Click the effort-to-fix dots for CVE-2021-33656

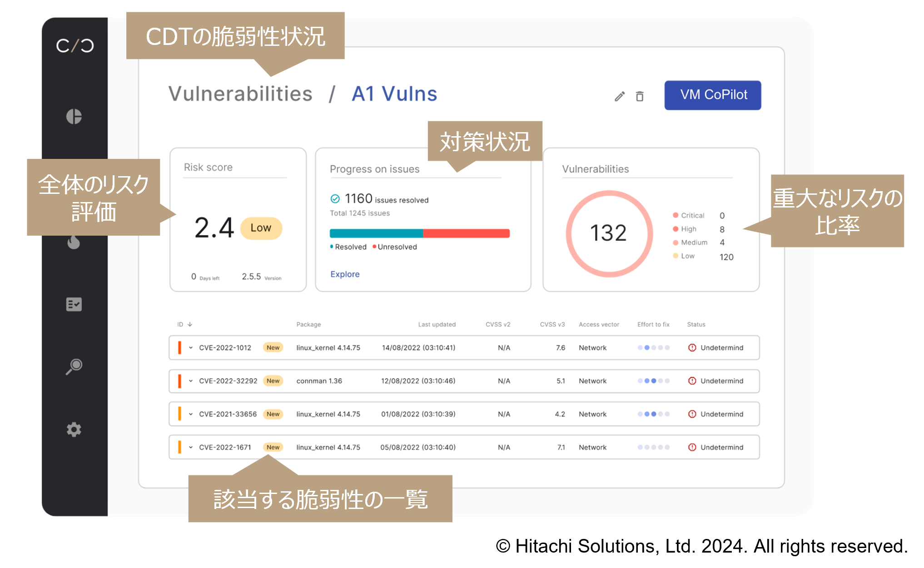point(653,414)
